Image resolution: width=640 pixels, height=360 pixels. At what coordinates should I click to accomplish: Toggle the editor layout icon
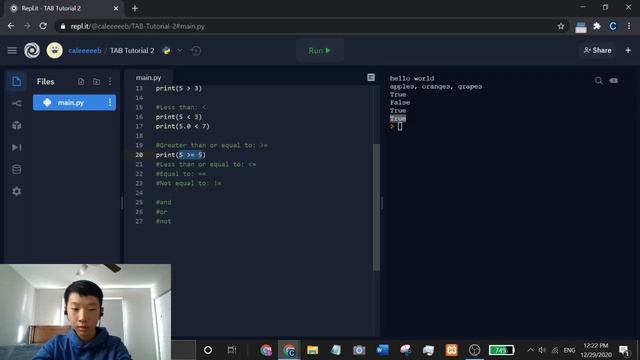point(371,78)
